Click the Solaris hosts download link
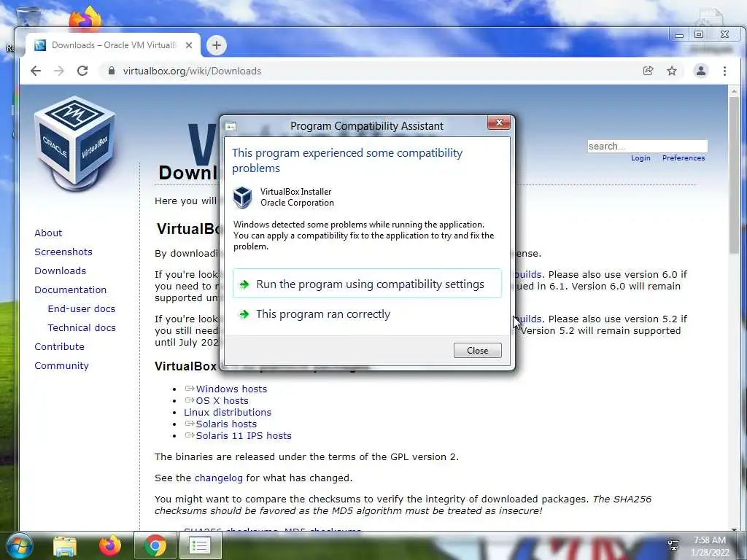747x560 pixels. [226, 424]
